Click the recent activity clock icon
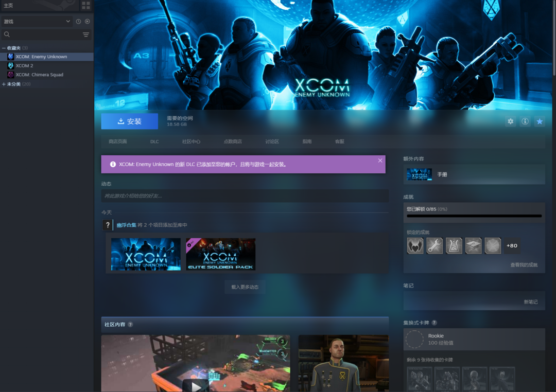 [78, 22]
